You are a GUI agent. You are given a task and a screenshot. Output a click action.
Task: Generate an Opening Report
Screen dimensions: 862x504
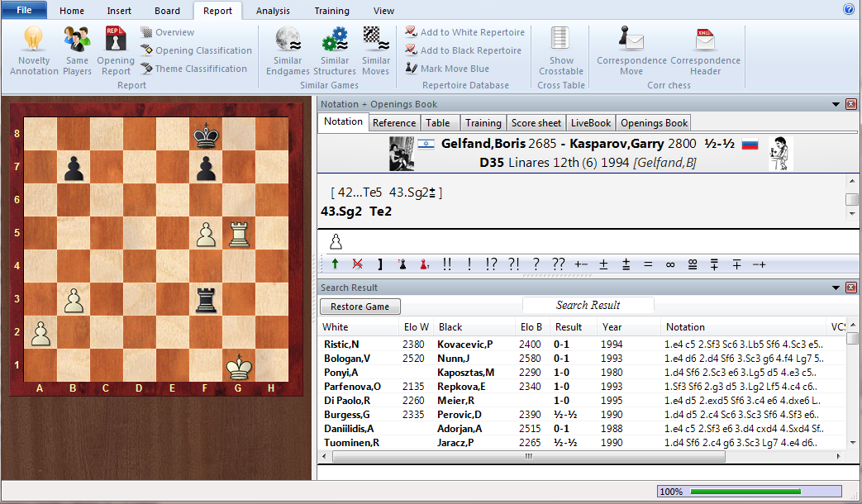tap(116, 50)
